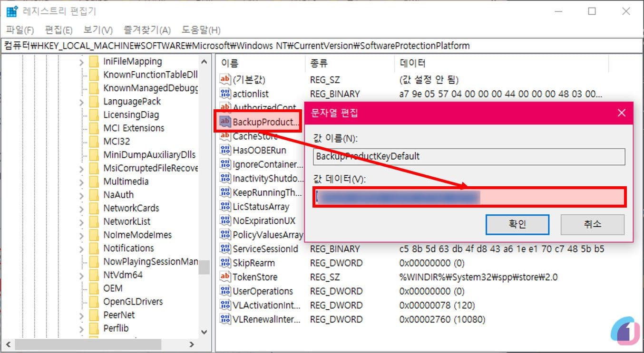Select the NtVdm64 tree item
This screenshot has height=353, width=644.
tap(123, 275)
